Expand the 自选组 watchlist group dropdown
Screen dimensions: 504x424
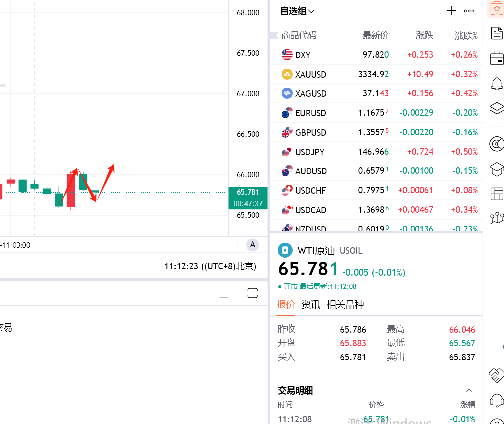click(x=297, y=11)
